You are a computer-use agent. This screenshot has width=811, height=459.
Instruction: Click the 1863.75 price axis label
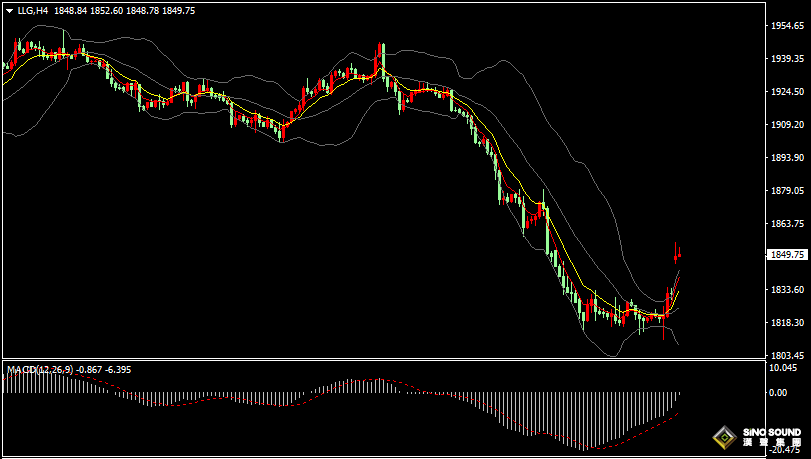tap(785, 224)
